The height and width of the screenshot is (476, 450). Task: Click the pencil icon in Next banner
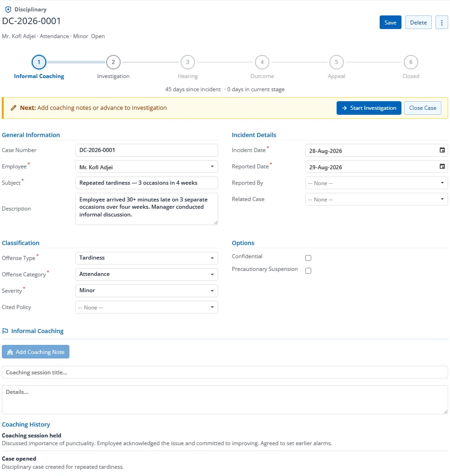tap(13, 108)
